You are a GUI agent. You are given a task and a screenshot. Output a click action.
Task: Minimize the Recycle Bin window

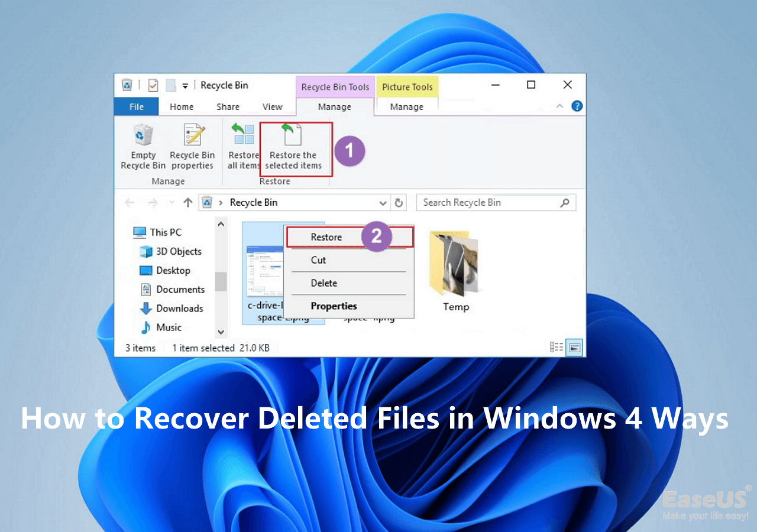[x=494, y=85]
